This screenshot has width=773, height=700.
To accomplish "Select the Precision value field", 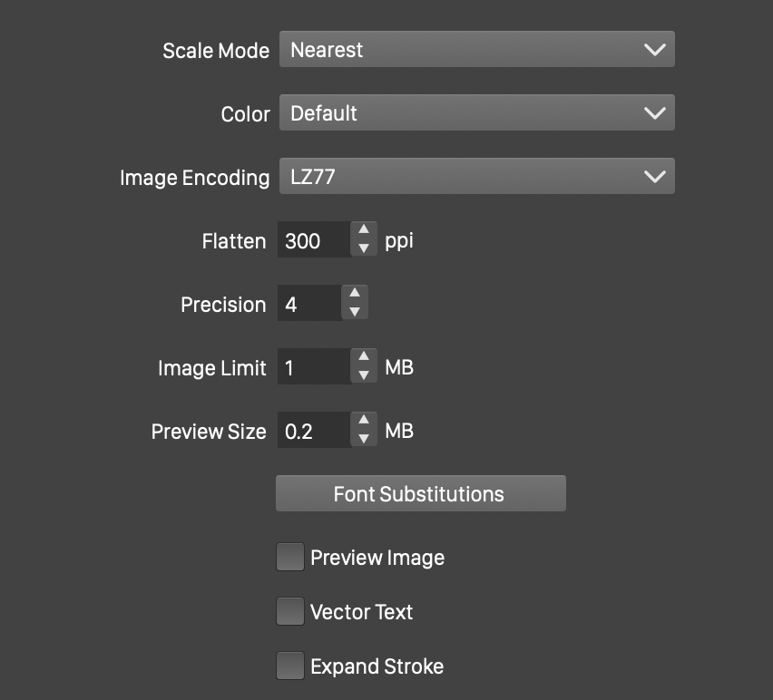I will coord(308,305).
